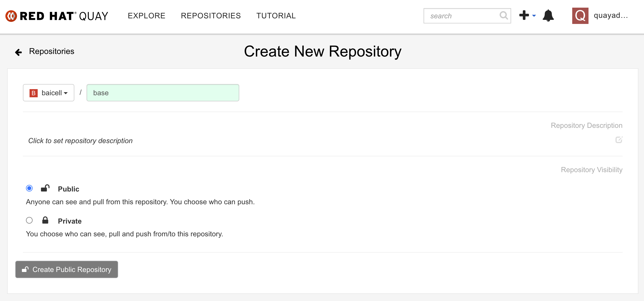Select the Private visibility radio button
This screenshot has height=301, width=644.
click(x=29, y=220)
